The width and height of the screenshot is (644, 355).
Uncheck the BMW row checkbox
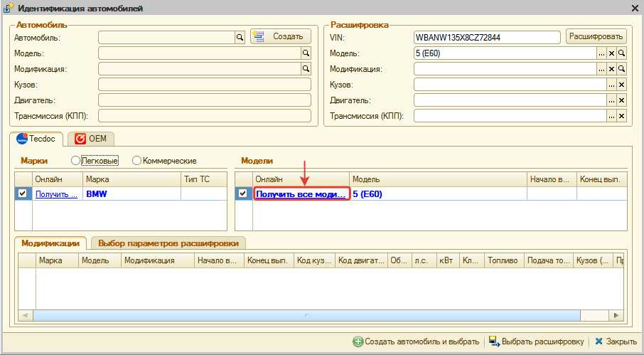point(23,194)
